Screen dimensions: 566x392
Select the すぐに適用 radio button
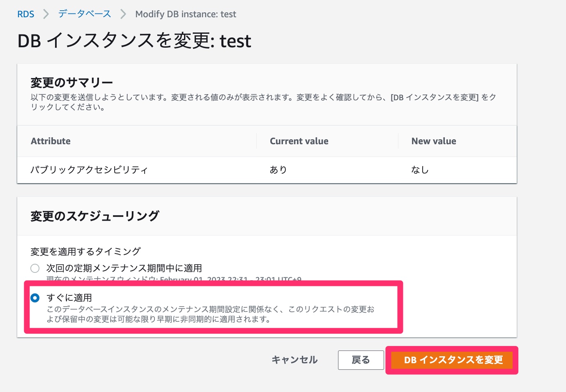point(35,298)
